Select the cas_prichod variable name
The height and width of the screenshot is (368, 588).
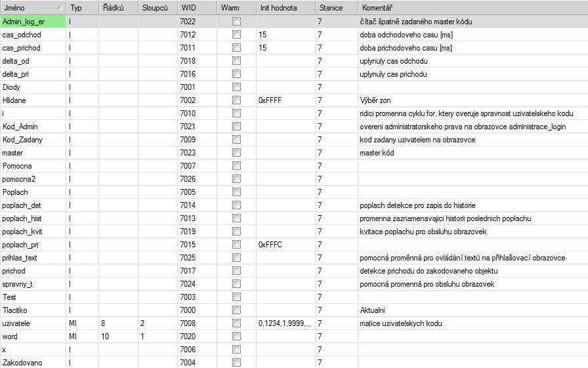point(22,48)
